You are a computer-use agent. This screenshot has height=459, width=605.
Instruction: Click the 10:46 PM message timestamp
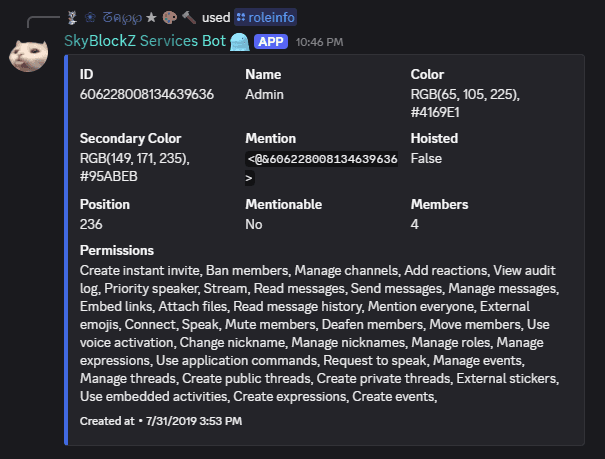320,42
